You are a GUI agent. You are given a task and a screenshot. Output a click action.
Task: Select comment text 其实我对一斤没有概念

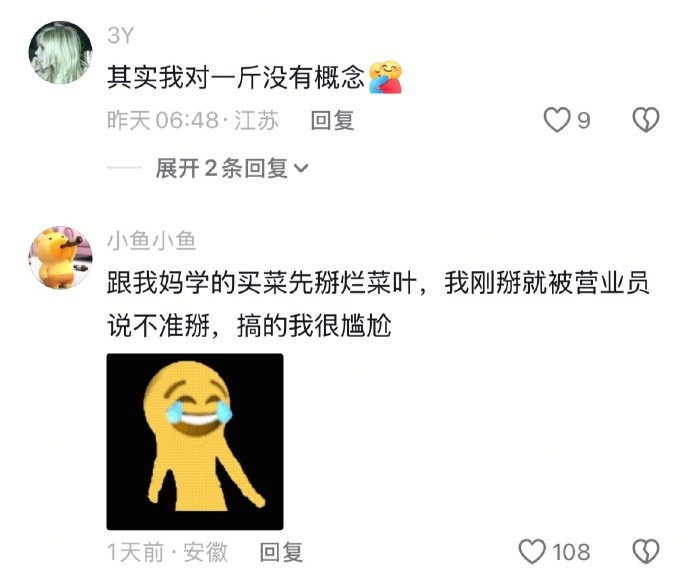click(x=236, y=77)
